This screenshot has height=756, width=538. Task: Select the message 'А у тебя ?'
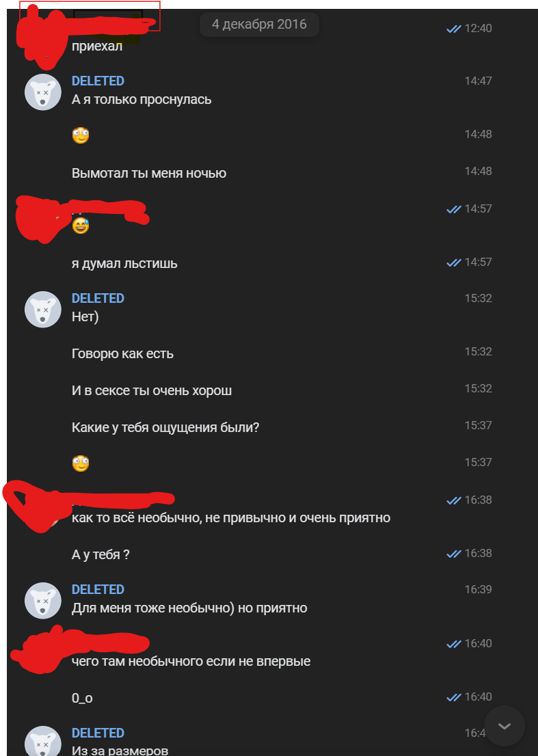click(x=100, y=554)
